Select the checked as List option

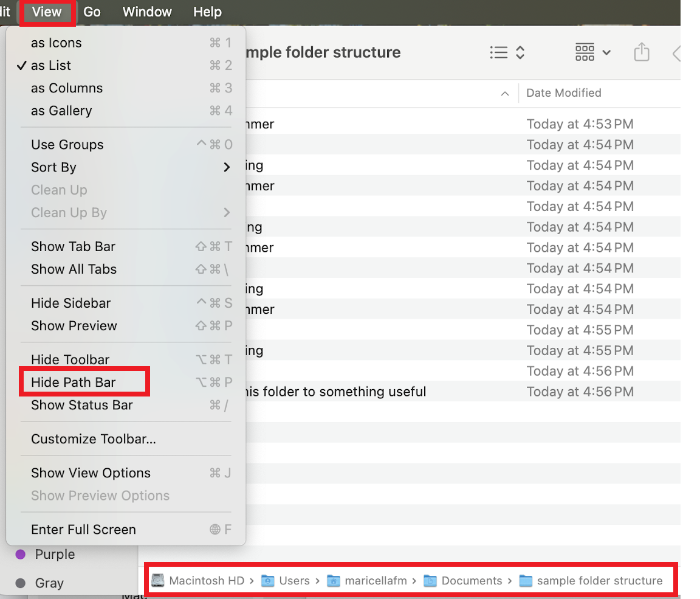pyautogui.click(x=126, y=65)
